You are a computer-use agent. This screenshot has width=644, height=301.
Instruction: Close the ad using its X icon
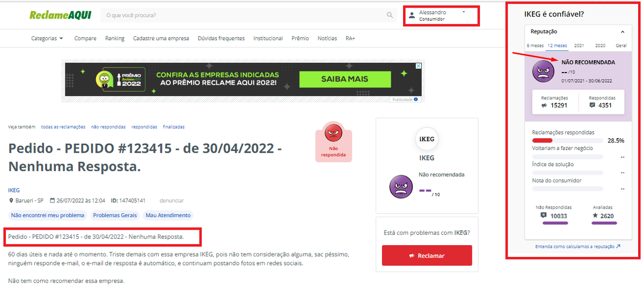click(x=419, y=66)
